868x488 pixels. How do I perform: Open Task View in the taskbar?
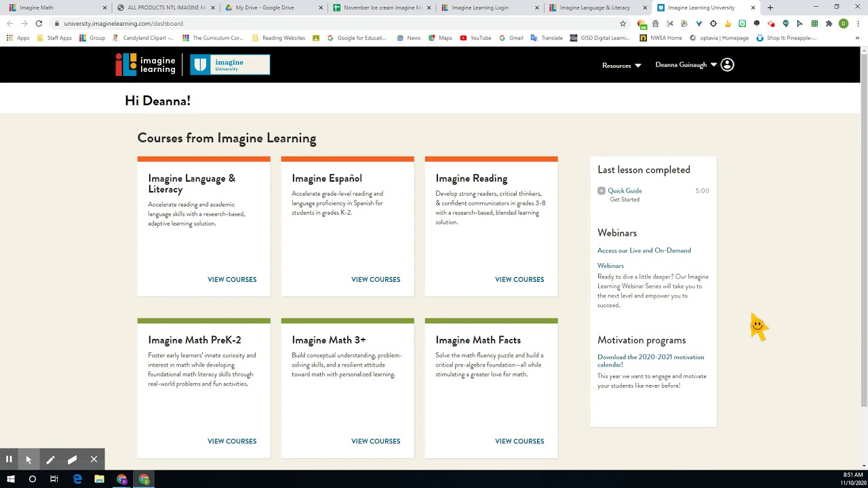coord(54,479)
